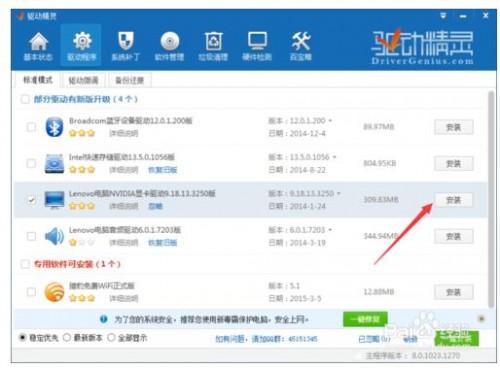This screenshot has height=368, width=500.
Task: Close the security recommendation banner
Action: click(481, 319)
